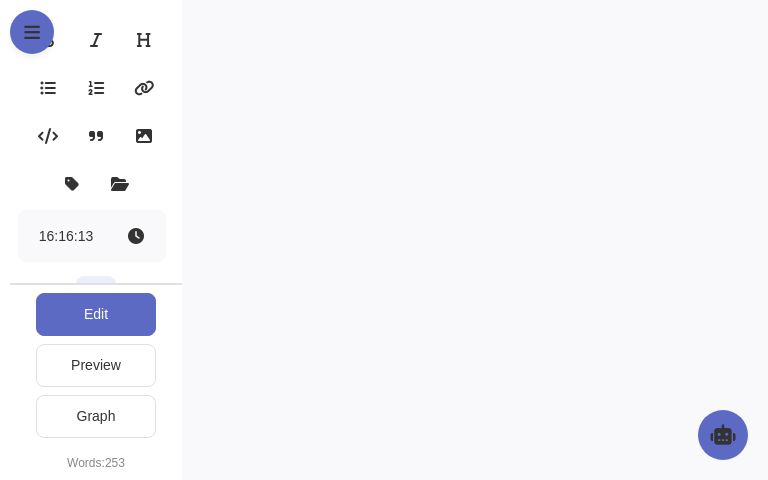The height and width of the screenshot is (480, 768).
Task: Insert a numbered list
Action: 96,88
